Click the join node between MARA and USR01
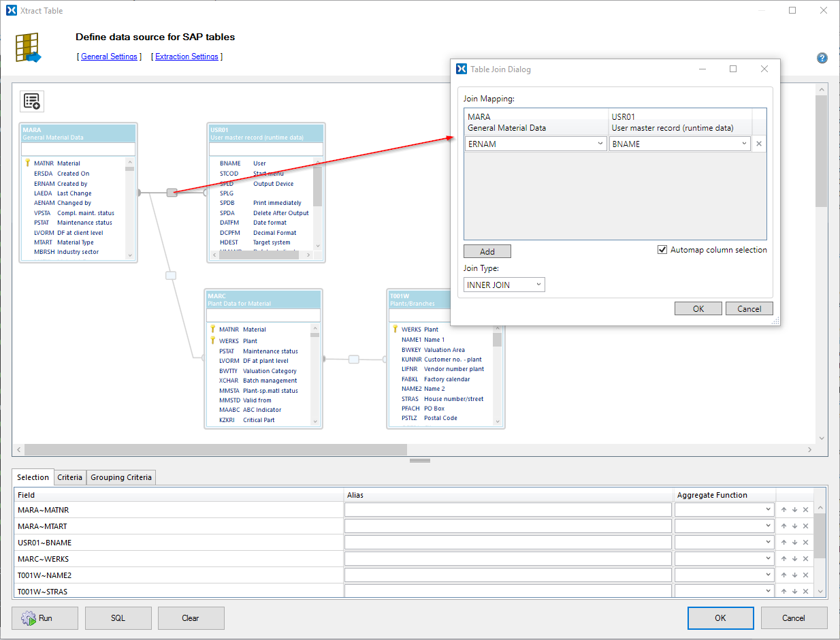This screenshot has height=640, width=840. (172, 193)
